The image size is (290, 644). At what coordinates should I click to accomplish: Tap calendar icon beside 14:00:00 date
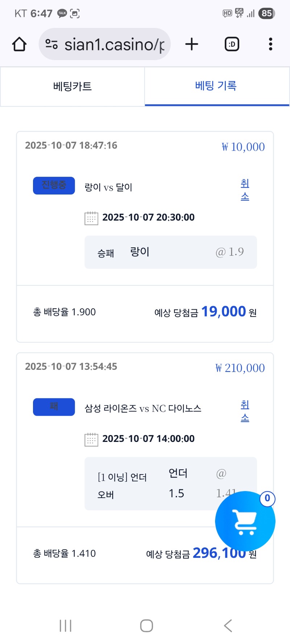(x=91, y=439)
